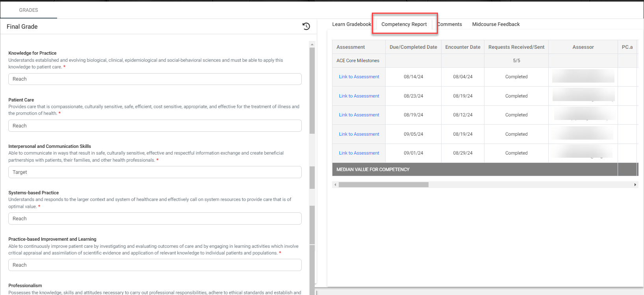Open assessment link completed 09/01/24
The height and width of the screenshot is (295, 644).
pyautogui.click(x=359, y=153)
